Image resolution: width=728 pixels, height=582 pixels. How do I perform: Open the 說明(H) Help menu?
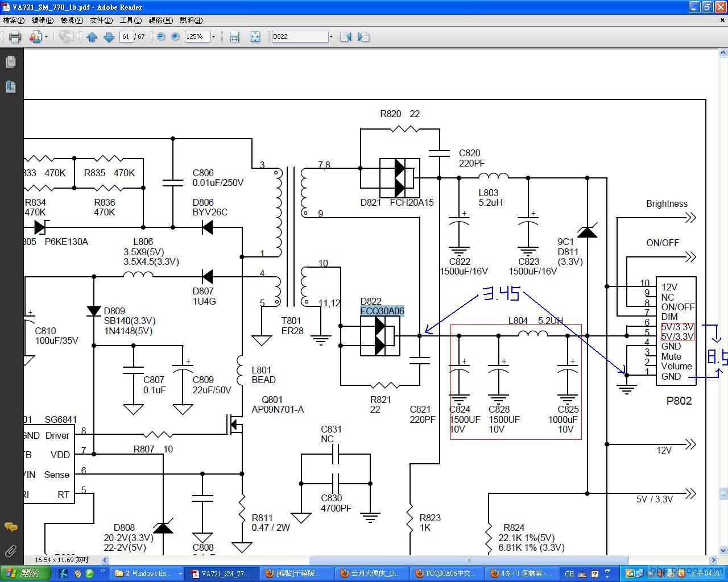coord(191,20)
